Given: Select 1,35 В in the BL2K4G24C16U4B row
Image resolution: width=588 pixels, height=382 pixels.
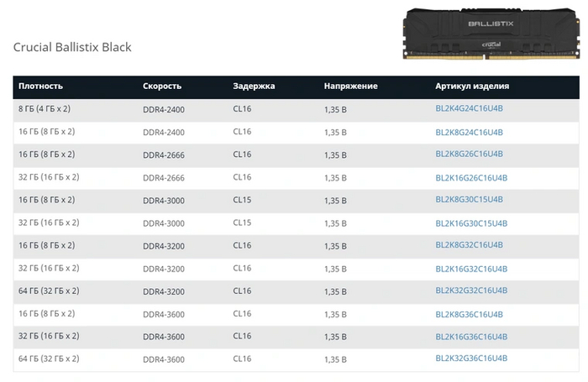Looking at the screenshot, I should coord(335,110).
